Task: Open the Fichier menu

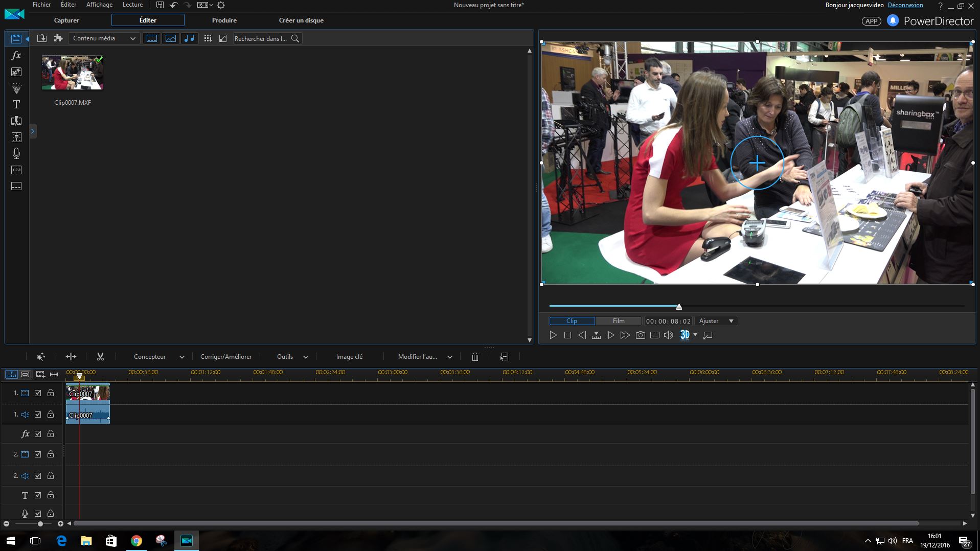Action: [x=41, y=5]
